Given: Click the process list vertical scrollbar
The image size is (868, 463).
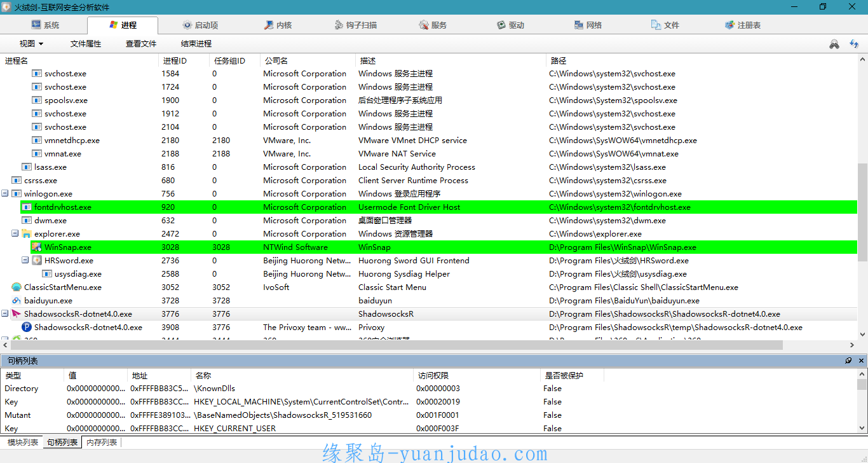Looking at the screenshot, I should [x=862, y=212].
